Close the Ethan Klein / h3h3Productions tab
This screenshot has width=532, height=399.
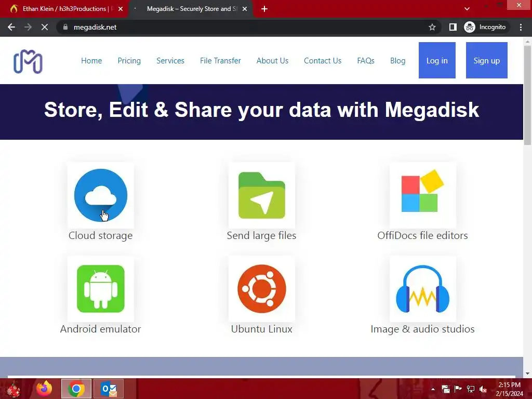(x=121, y=9)
